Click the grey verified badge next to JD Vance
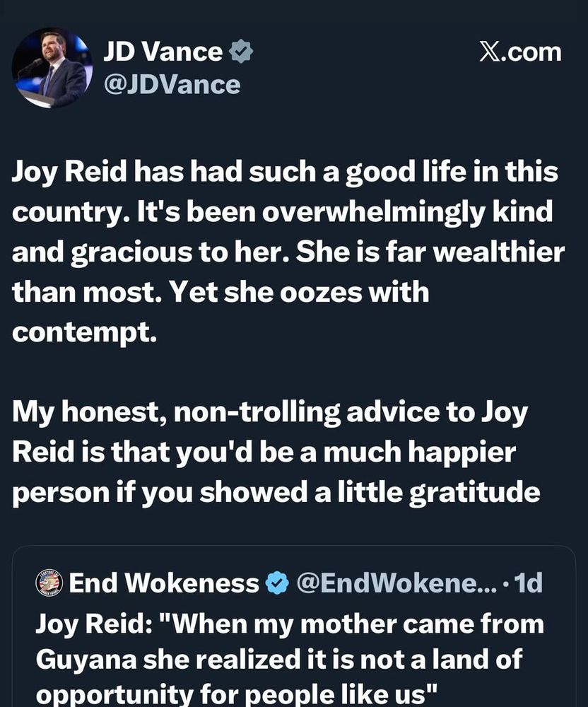588x707 pixels. (242, 50)
